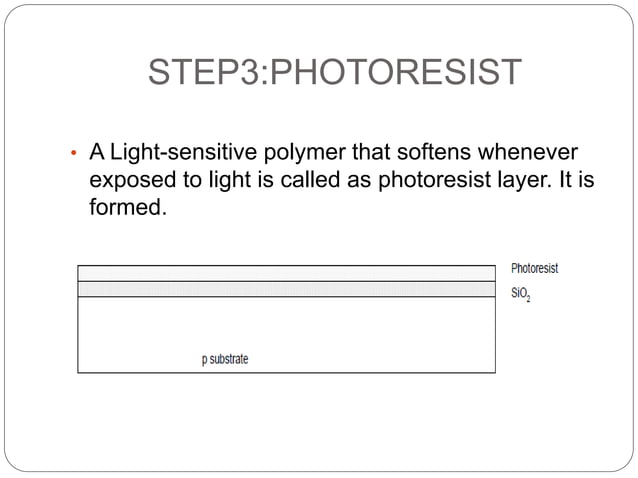
Task: Select the word "that" in the first line
Action: coord(371,152)
